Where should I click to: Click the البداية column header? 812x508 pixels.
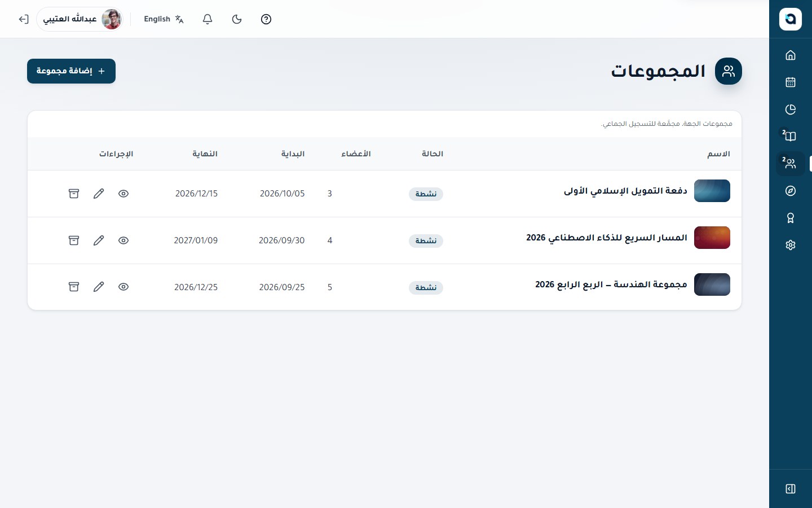pos(293,154)
